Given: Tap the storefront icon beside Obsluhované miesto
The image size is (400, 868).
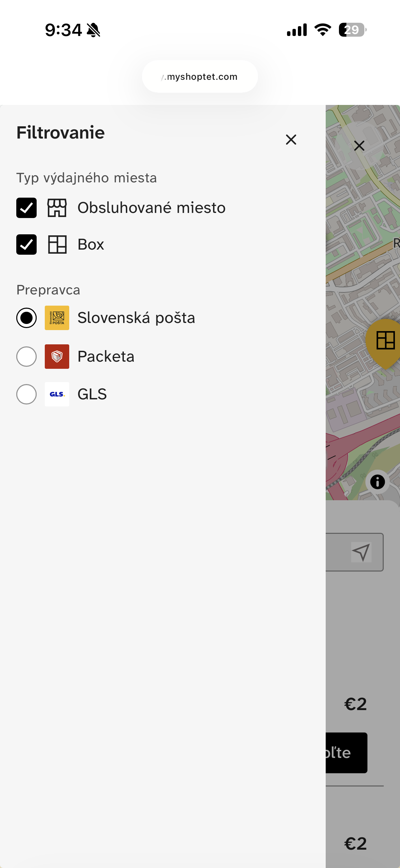Looking at the screenshot, I should pos(57,208).
